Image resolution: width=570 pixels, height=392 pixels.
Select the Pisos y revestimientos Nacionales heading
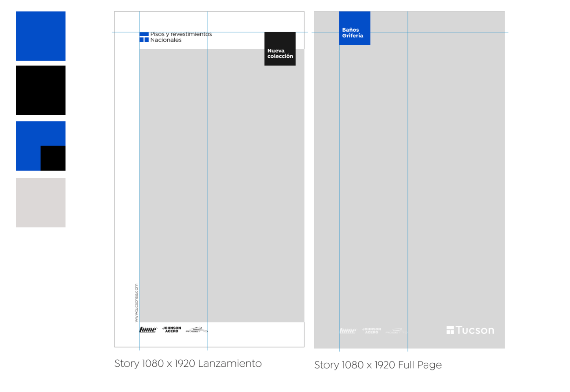tap(181, 37)
